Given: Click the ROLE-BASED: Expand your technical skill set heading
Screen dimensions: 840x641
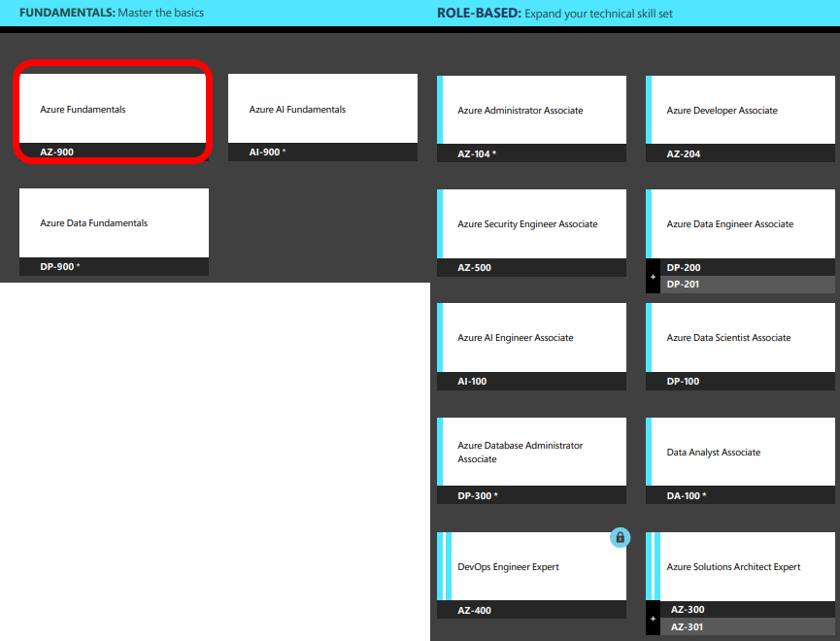Looking at the screenshot, I should tap(554, 14).
